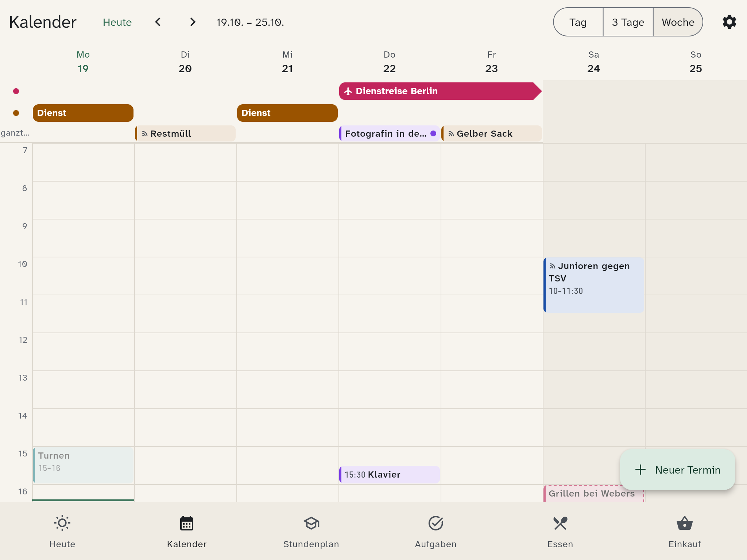Select the Kalender tab in bottom bar
The height and width of the screenshot is (560, 747).
(187, 532)
